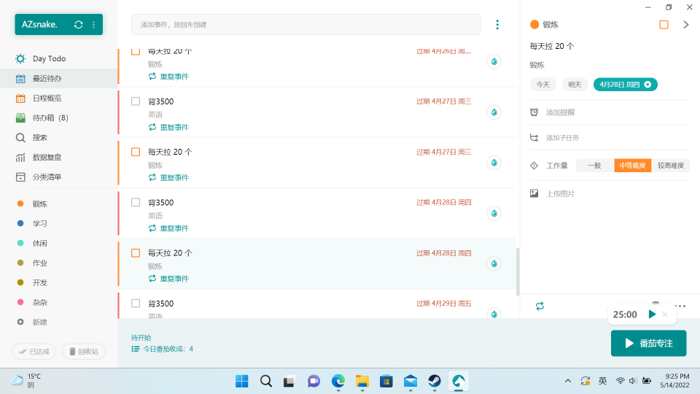
Task: Click the task list vertical scrollbar
Action: click(x=518, y=271)
